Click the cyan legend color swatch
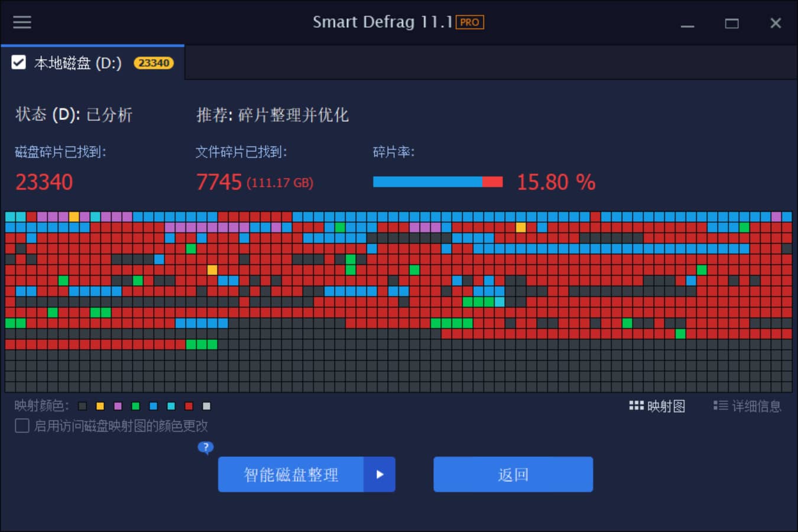 click(171, 406)
